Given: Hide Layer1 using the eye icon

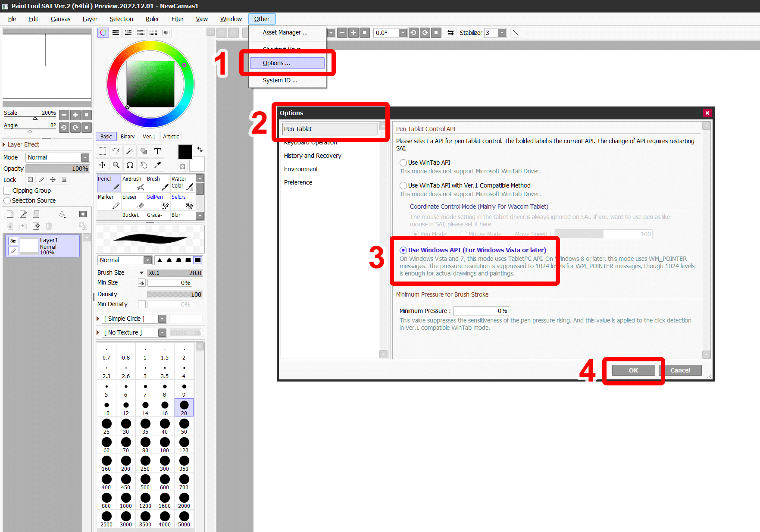Looking at the screenshot, I should [13, 241].
